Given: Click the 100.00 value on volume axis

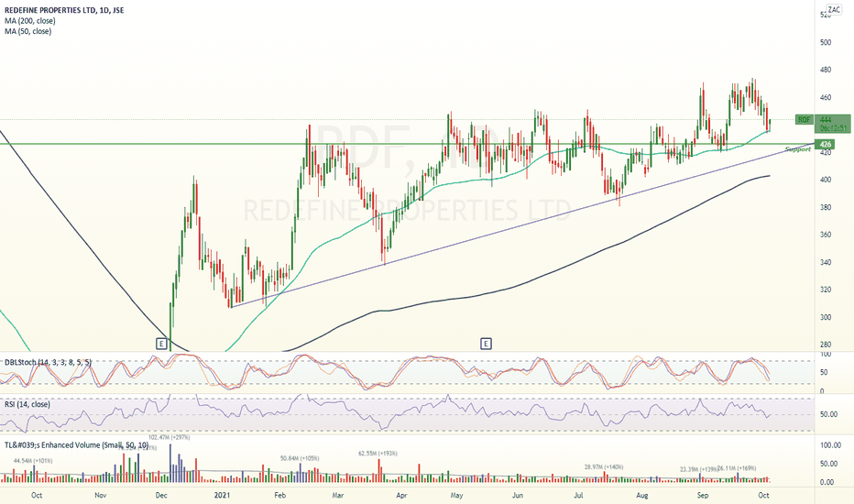Looking at the screenshot, I should 830,445.
